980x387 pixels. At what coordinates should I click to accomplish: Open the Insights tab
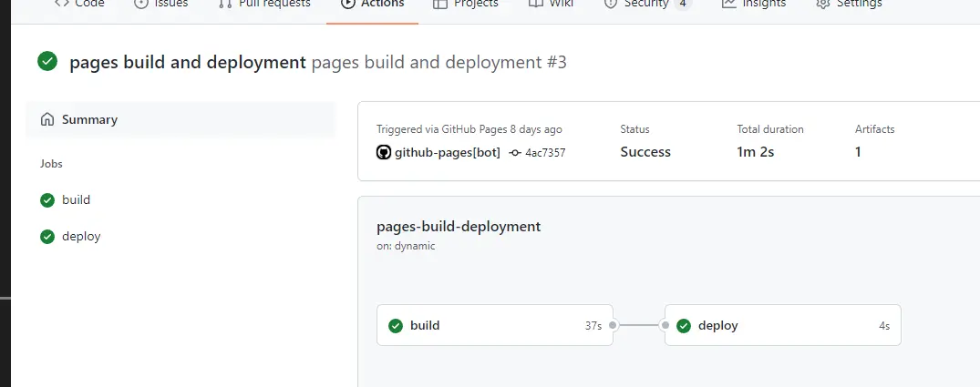click(753, 5)
